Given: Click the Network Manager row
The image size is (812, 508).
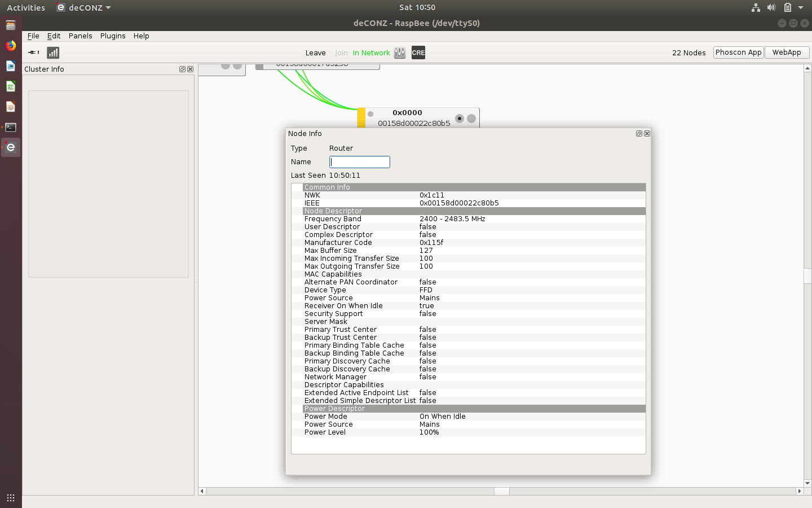Looking at the screenshot, I should click(469, 376).
